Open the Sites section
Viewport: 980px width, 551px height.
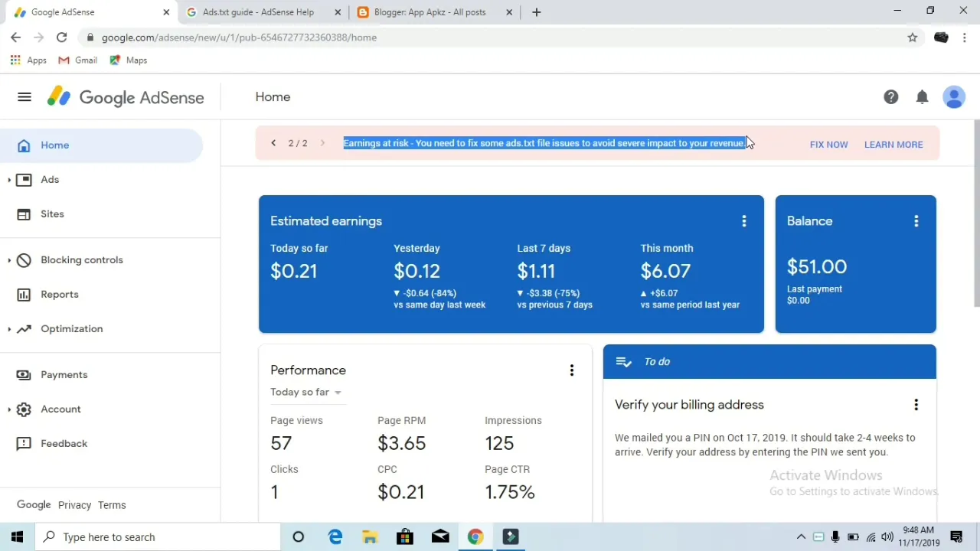52,214
